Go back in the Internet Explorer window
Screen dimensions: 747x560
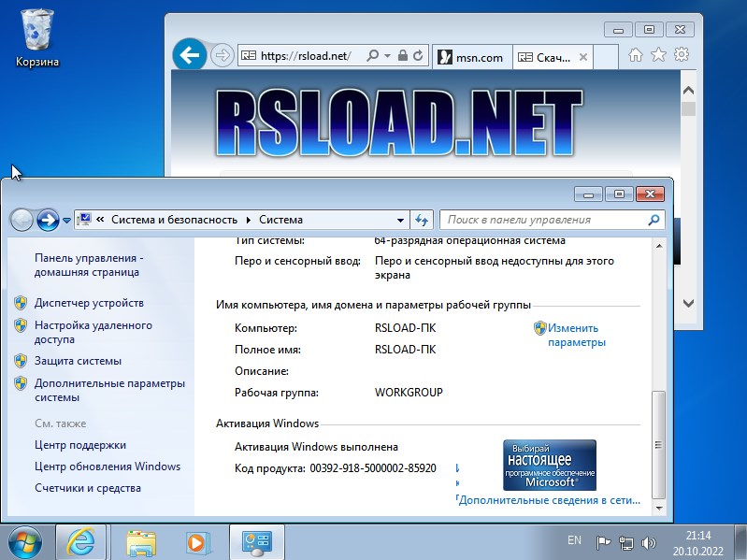coord(190,55)
